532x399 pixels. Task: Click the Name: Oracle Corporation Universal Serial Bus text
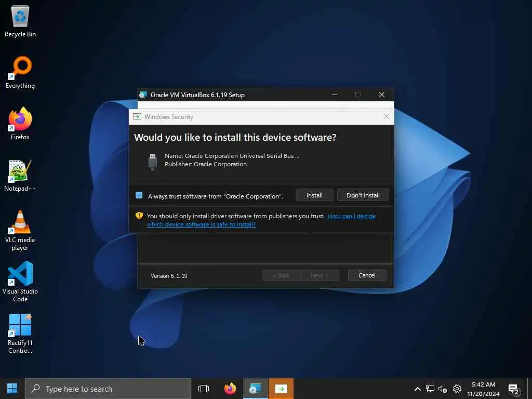tap(232, 156)
